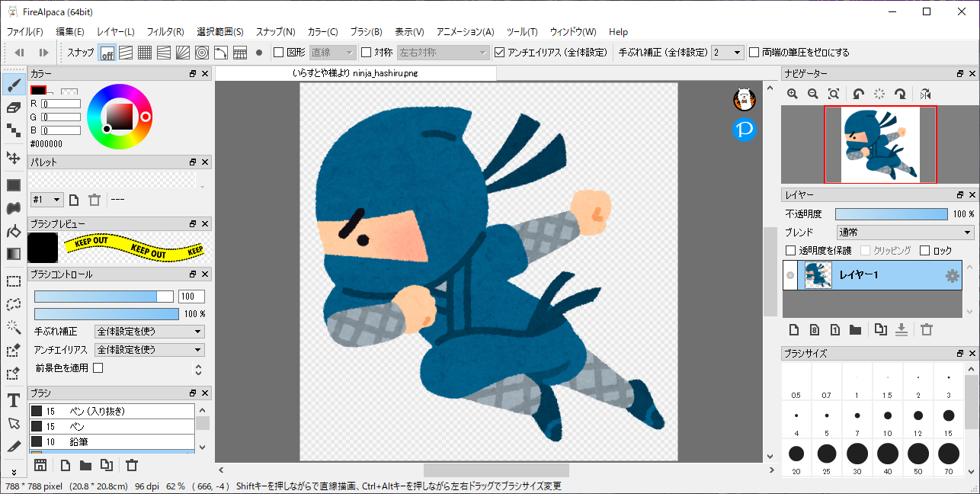Open the stabilizer value dropdown in toolbar

pyautogui.click(x=727, y=53)
